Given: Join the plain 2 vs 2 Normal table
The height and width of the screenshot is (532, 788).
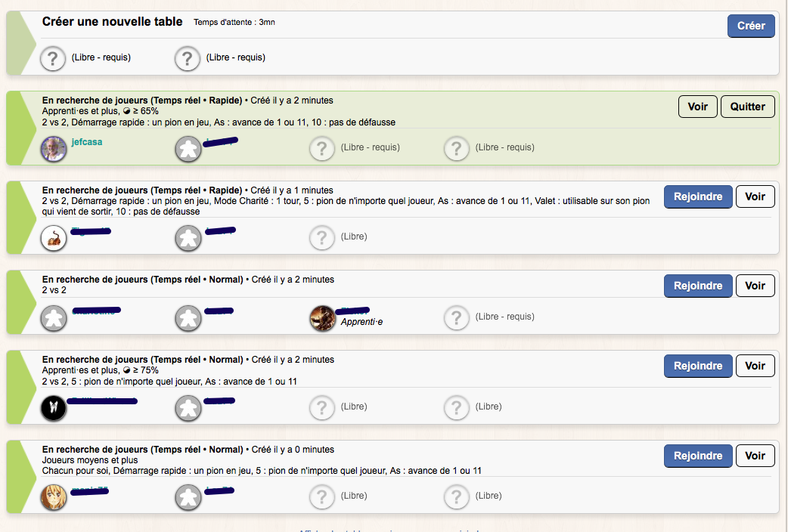Looking at the screenshot, I should pos(698,286).
